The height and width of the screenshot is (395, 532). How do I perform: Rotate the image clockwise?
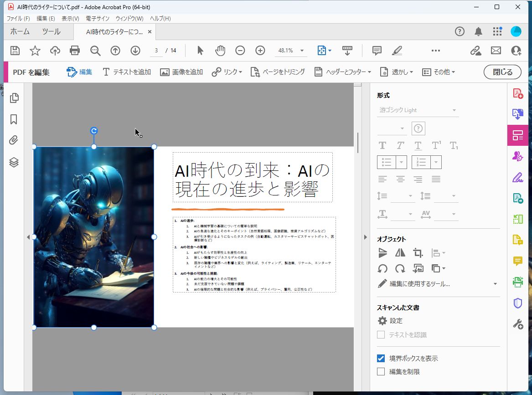[x=400, y=269]
